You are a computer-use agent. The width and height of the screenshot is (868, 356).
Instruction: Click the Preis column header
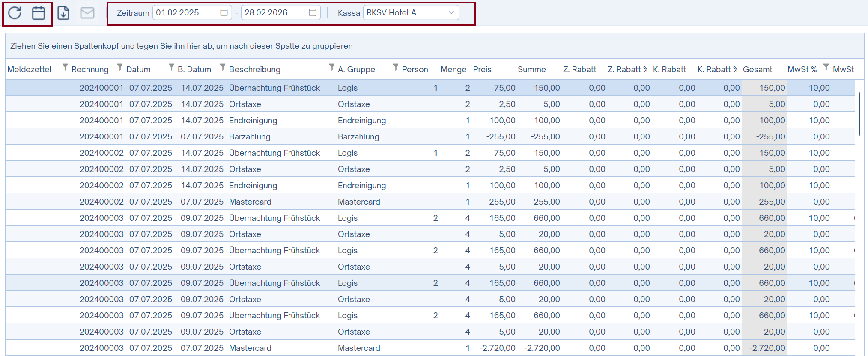(x=482, y=69)
